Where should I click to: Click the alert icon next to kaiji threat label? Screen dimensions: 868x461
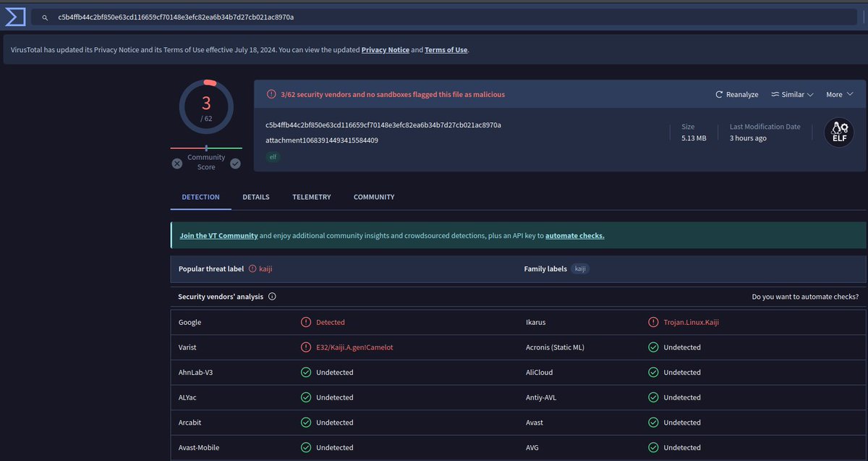click(x=252, y=268)
